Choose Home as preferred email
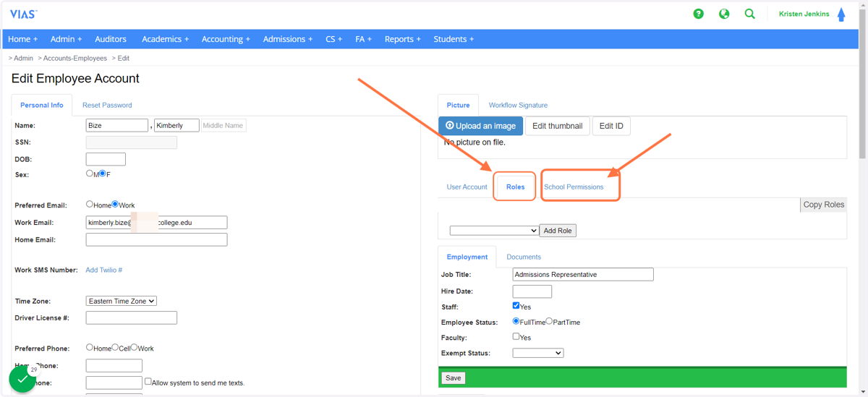The height and width of the screenshot is (397, 868). click(x=90, y=205)
